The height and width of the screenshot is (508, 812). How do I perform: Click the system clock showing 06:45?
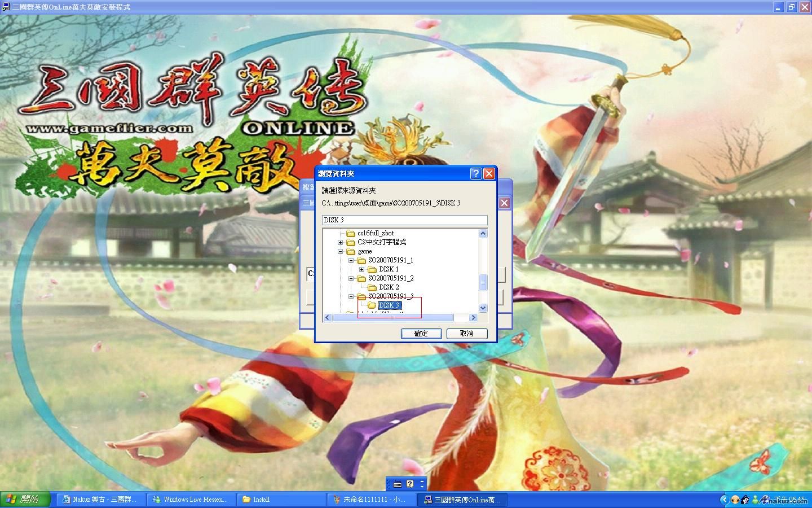click(x=790, y=500)
